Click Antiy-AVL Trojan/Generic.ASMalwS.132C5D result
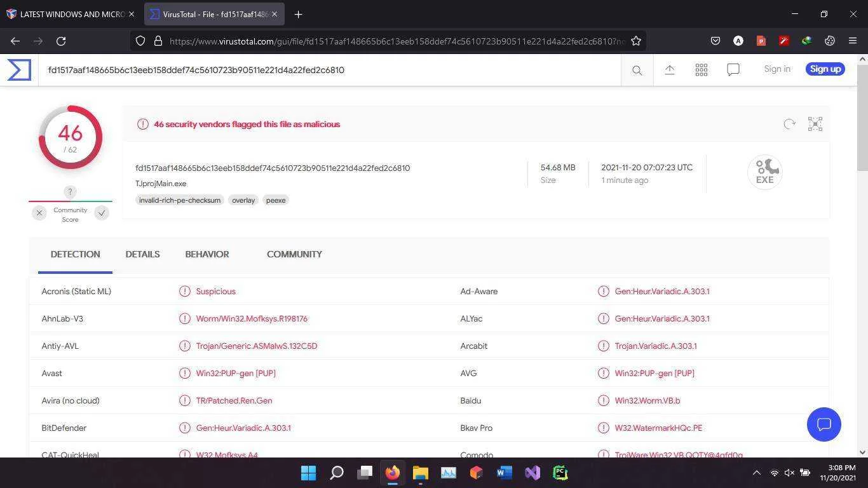868x488 pixels. pyautogui.click(x=257, y=346)
